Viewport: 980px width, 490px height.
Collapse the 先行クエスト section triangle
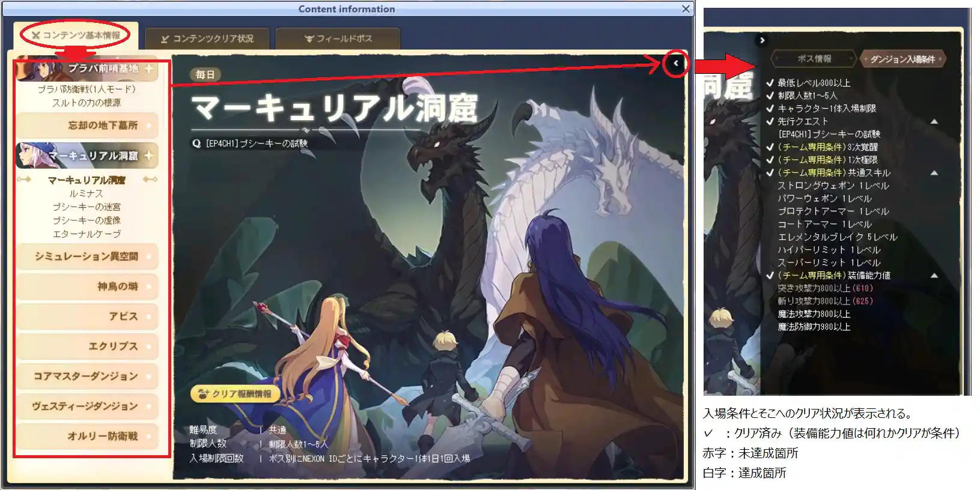point(934,121)
